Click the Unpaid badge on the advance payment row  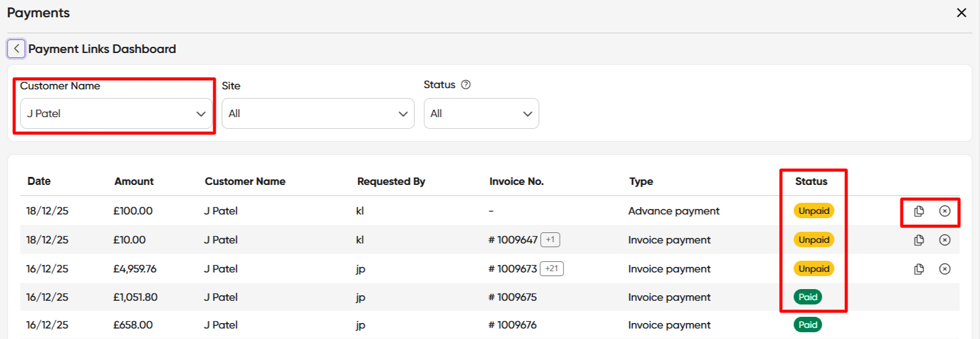pos(814,211)
